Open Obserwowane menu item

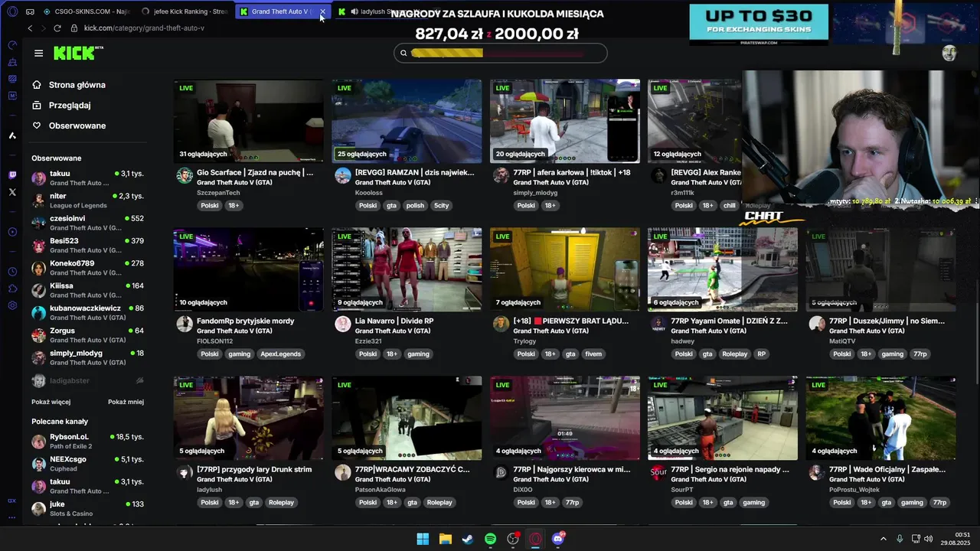pos(69,126)
